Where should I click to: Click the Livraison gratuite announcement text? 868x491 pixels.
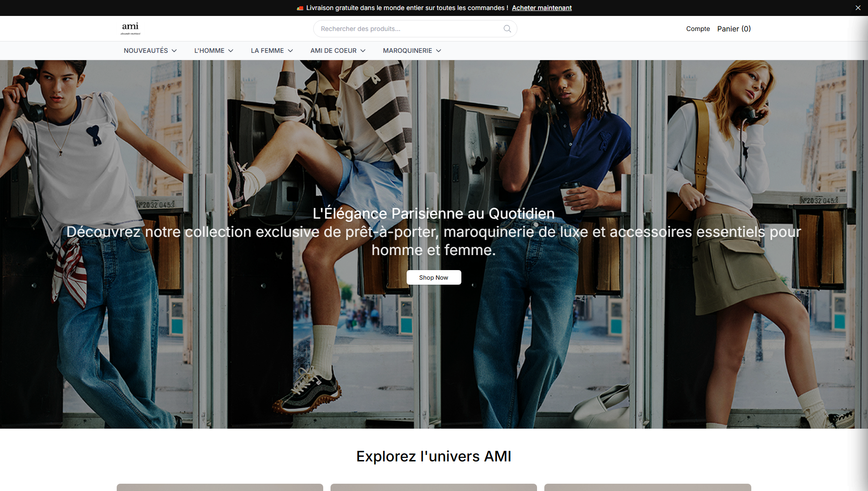point(407,8)
